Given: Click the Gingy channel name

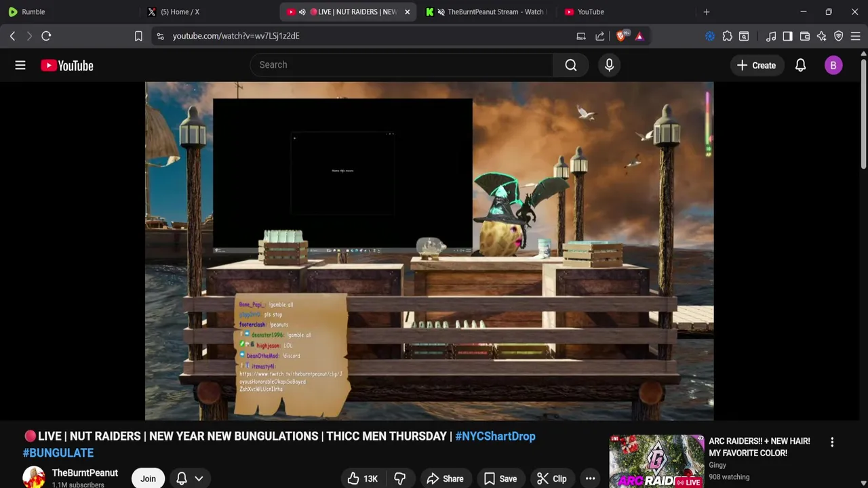Looking at the screenshot, I should pyautogui.click(x=717, y=465).
